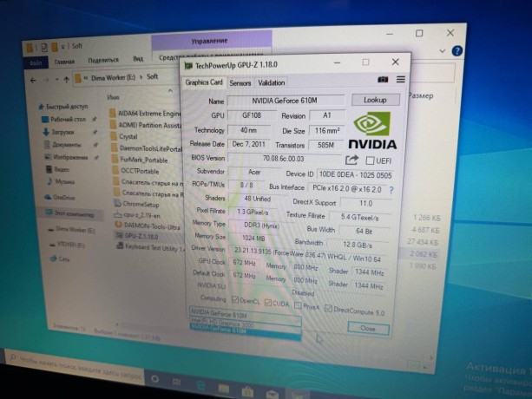532x399 pixels.
Task: Open Explorer recent locations dropdown arrow
Action: point(56,80)
